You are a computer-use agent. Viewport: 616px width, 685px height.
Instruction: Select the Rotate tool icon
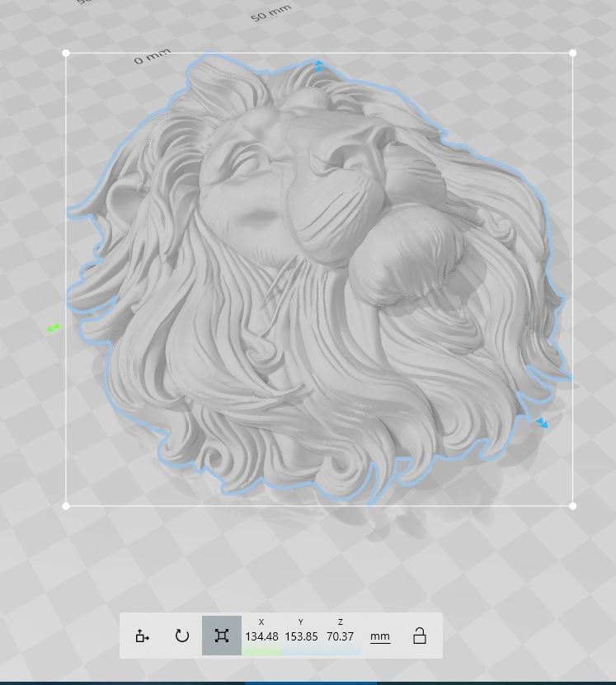click(181, 636)
